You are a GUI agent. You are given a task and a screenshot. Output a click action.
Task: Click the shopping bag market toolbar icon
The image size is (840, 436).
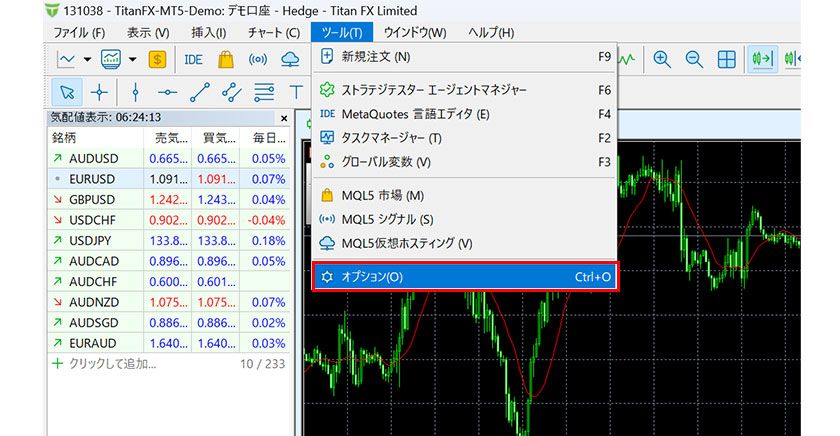(x=226, y=59)
